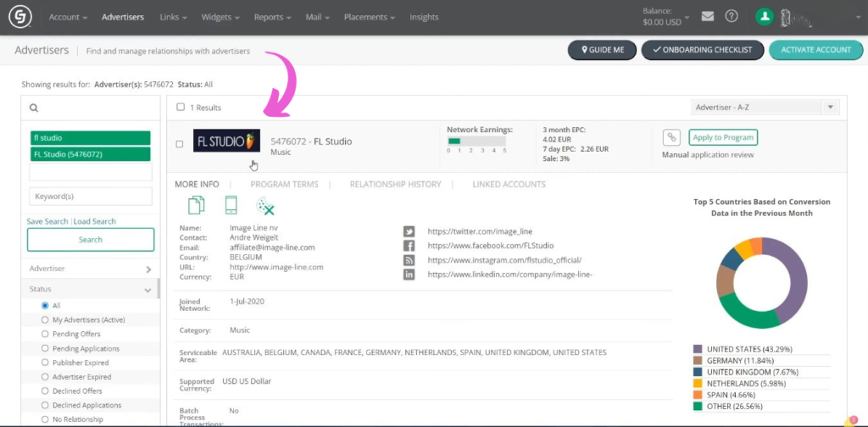Screen dimensions: 868x427
Task: Switch to the Relationship History tab
Action: coord(395,184)
